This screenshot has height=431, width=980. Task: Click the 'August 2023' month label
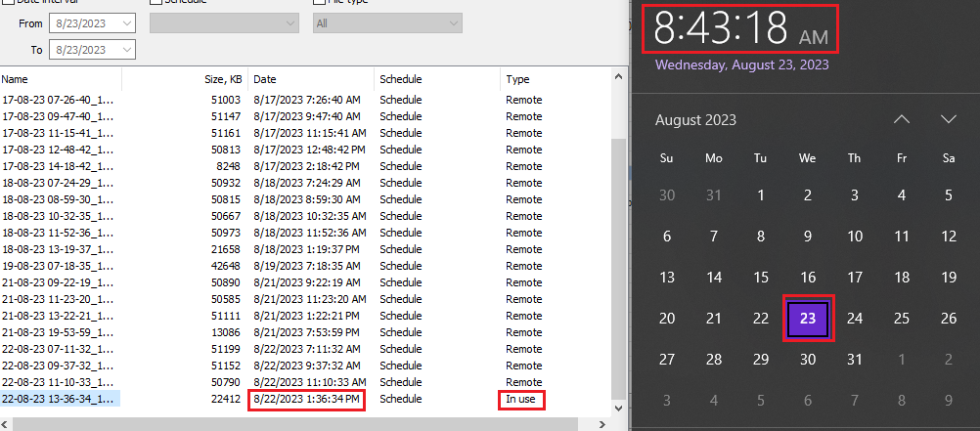pos(695,120)
